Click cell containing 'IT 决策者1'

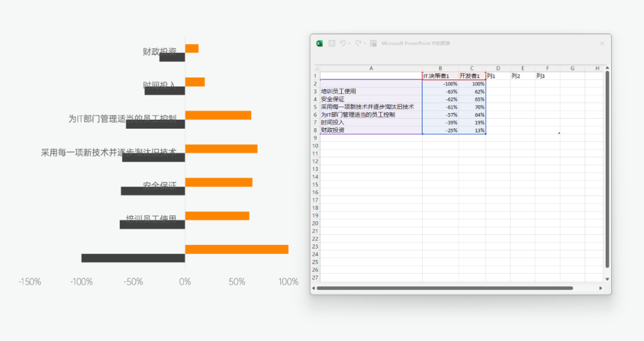(440, 76)
